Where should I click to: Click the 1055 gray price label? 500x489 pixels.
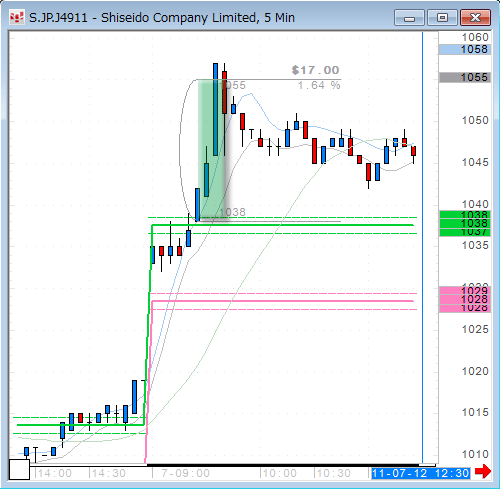coord(465,77)
